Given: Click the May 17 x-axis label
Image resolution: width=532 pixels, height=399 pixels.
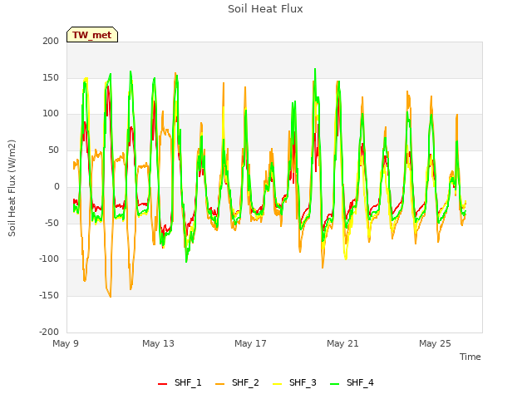Looking at the screenshot, I should point(250,343).
